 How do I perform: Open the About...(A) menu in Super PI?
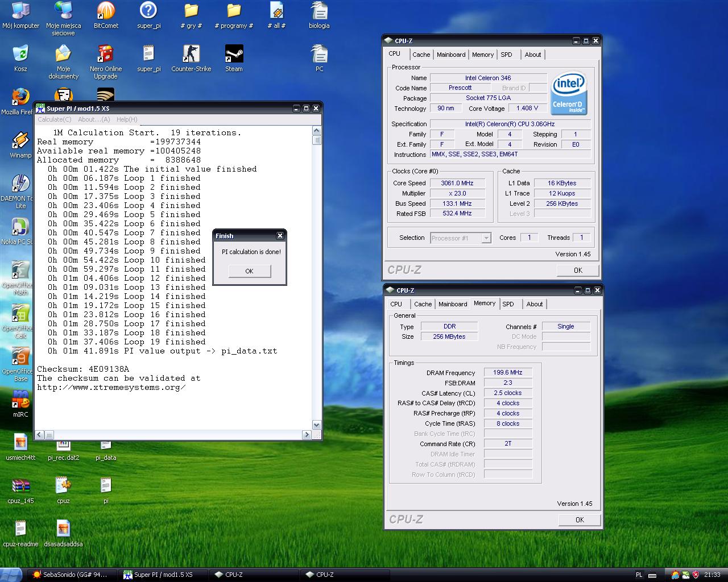[94, 119]
